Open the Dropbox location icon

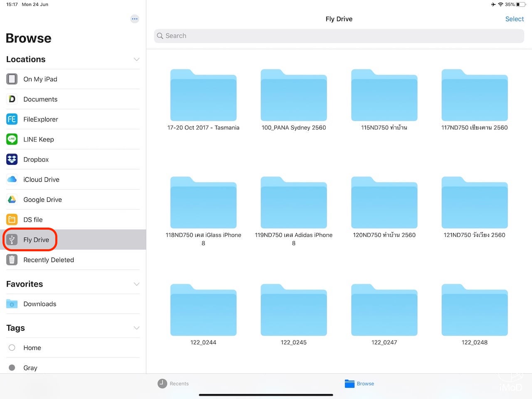12,159
